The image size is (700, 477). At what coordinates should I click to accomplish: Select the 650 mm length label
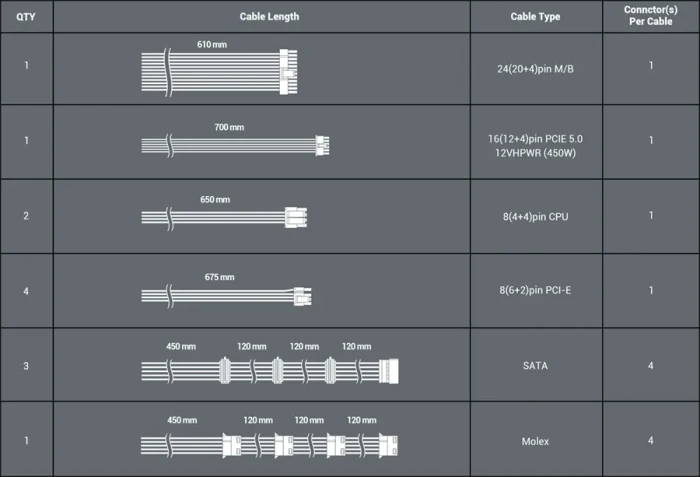point(215,200)
